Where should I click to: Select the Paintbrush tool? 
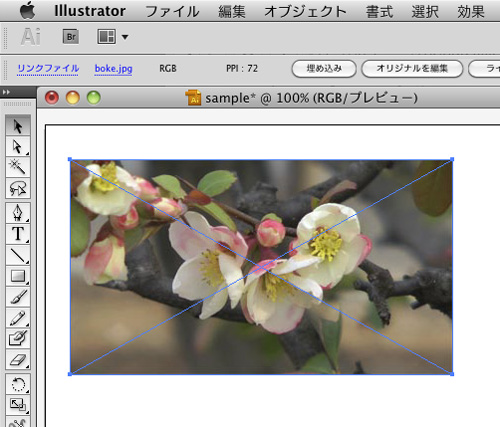(18, 297)
